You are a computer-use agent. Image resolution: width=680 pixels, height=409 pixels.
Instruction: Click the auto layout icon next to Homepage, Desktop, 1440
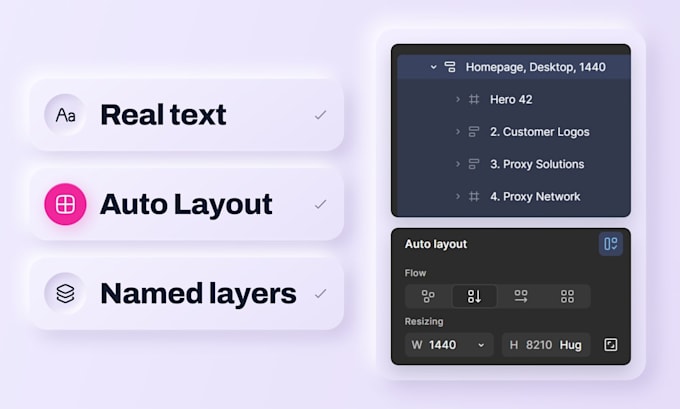click(450, 67)
